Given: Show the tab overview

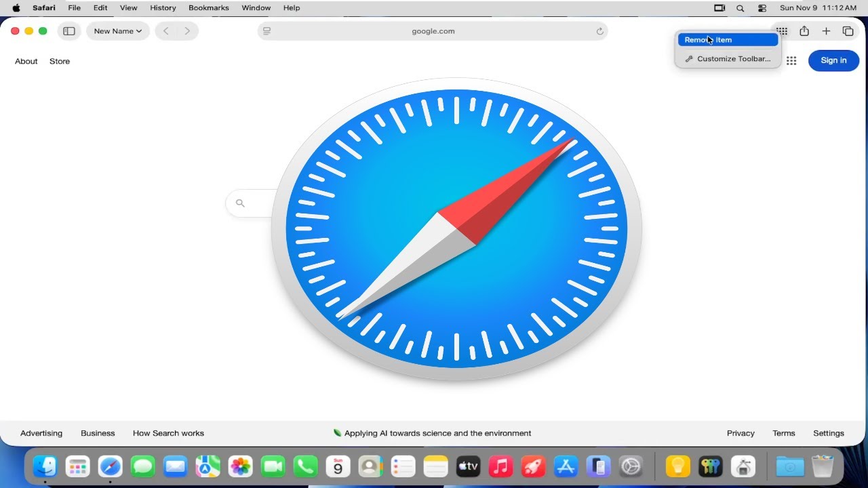Looking at the screenshot, I should [x=848, y=31].
